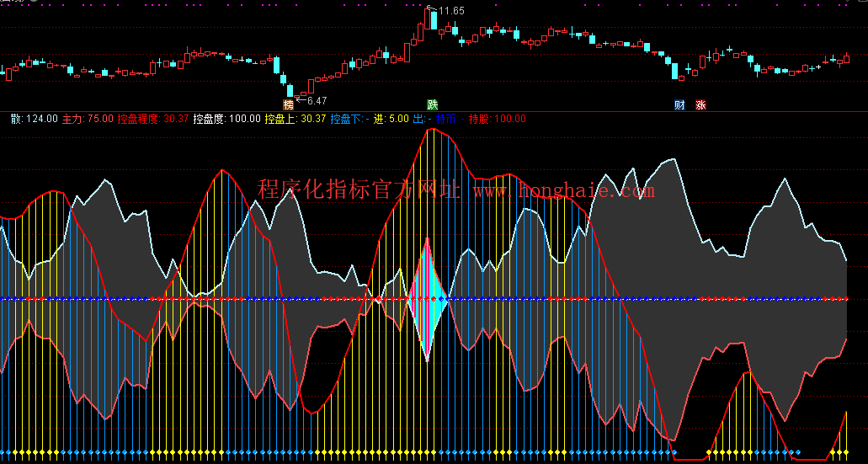Select the yellow 控盘上: 30.37 label
Screen dimensions: 868x464
(x=295, y=119)
